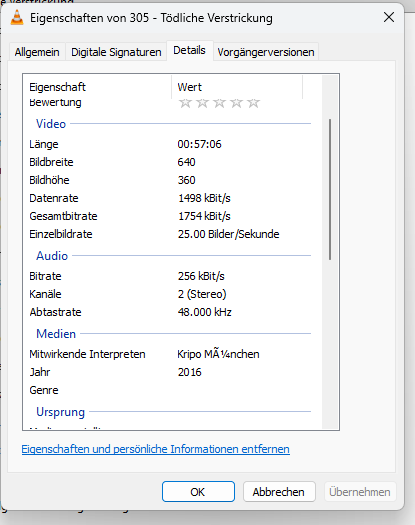Set Bewertung to one star

click(185, 103)
